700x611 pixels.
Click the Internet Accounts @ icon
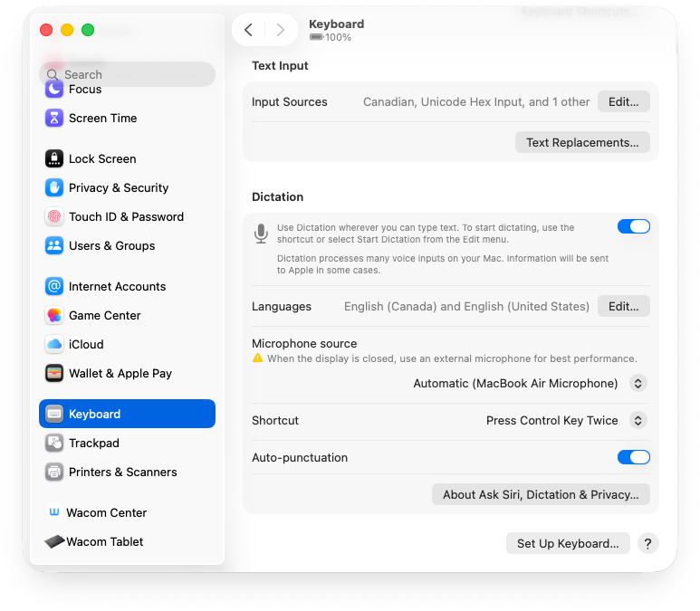coord(54,286)
